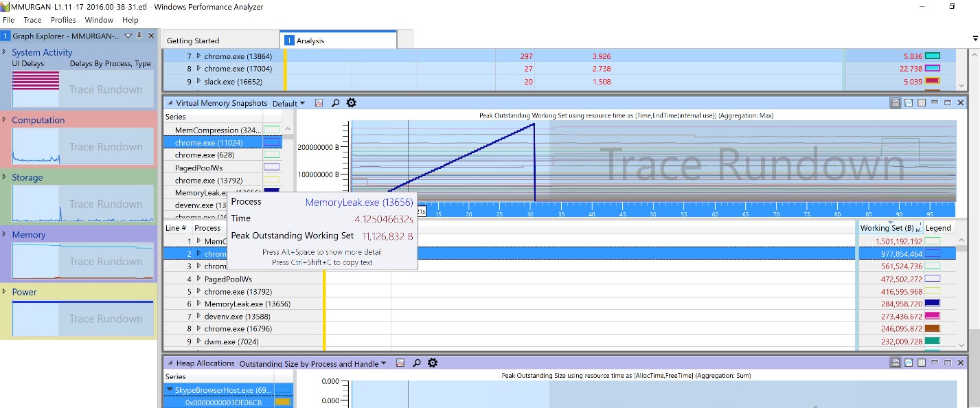Expand Computation in Graph Explorer
This screenshot has width=980, height=408.
coord(5,120)
